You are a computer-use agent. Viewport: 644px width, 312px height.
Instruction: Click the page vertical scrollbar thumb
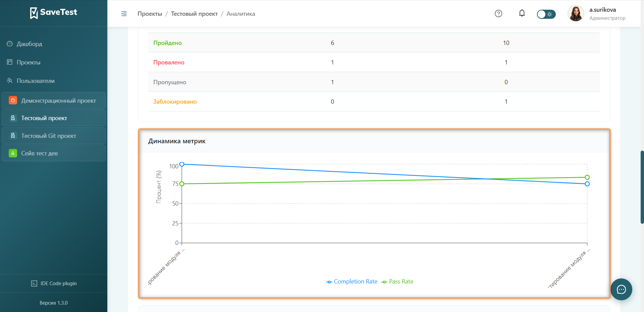click(642, 187)
